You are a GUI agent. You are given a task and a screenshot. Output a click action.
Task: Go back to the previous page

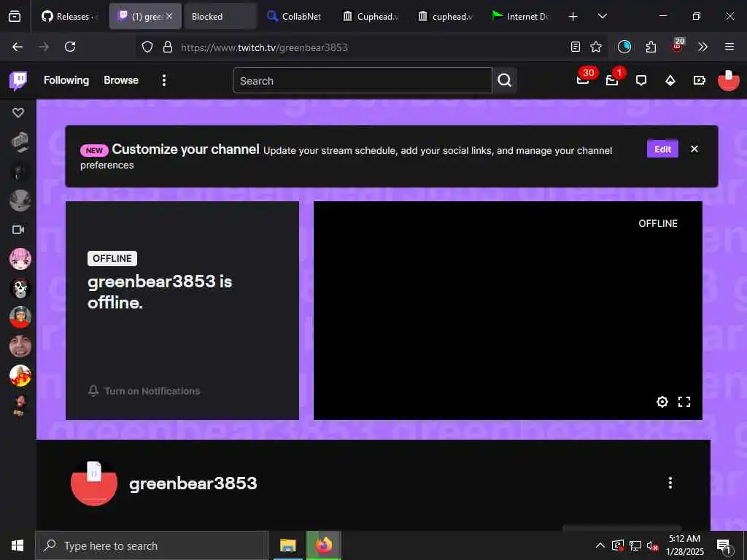point(18,47)
